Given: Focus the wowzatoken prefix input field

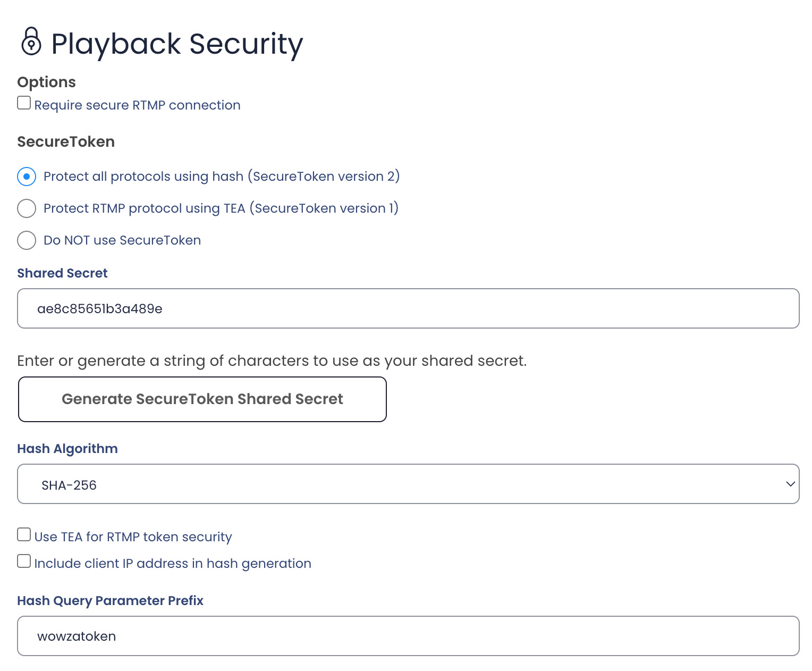Looking at the screenshot, I should pyautogui.click(x=408, y=636).
